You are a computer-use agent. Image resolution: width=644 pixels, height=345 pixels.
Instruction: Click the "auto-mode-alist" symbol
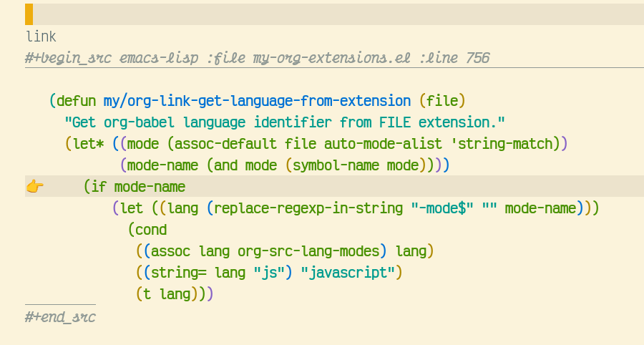[x=384, y=144]
